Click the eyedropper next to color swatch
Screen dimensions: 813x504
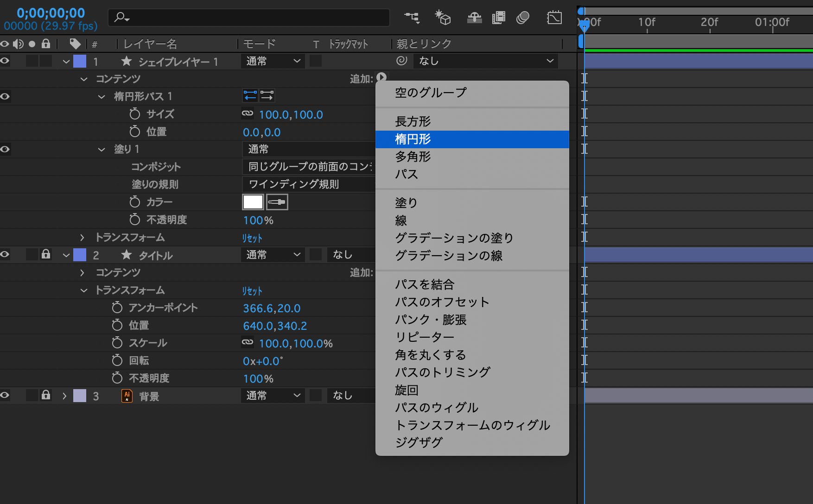[277, 202]
